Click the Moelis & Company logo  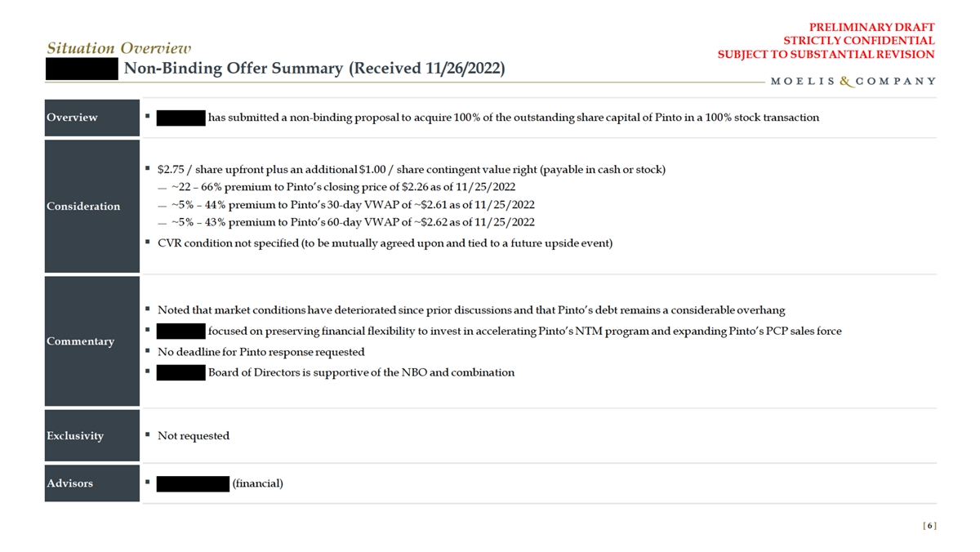pos(853,82)
